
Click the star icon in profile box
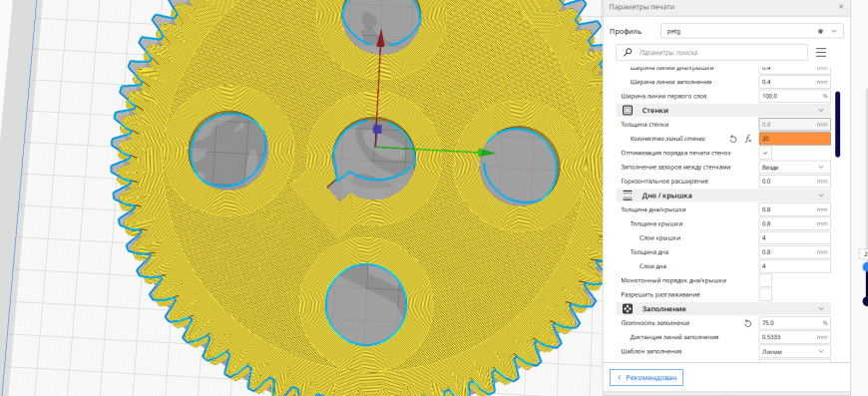[820, 32]
